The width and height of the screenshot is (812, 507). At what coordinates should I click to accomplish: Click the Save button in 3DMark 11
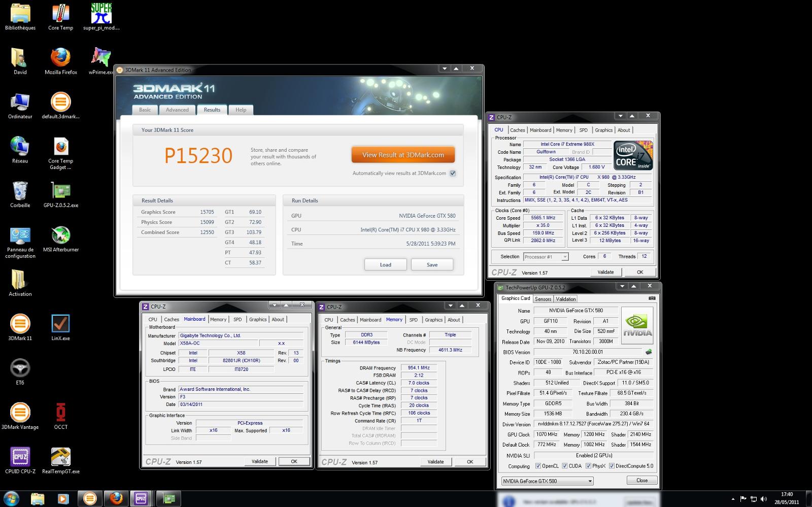(432, 264)
